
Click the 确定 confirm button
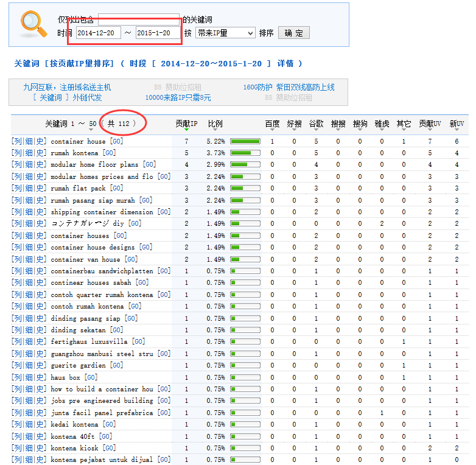pyautogui.click(x=293, y=33)
